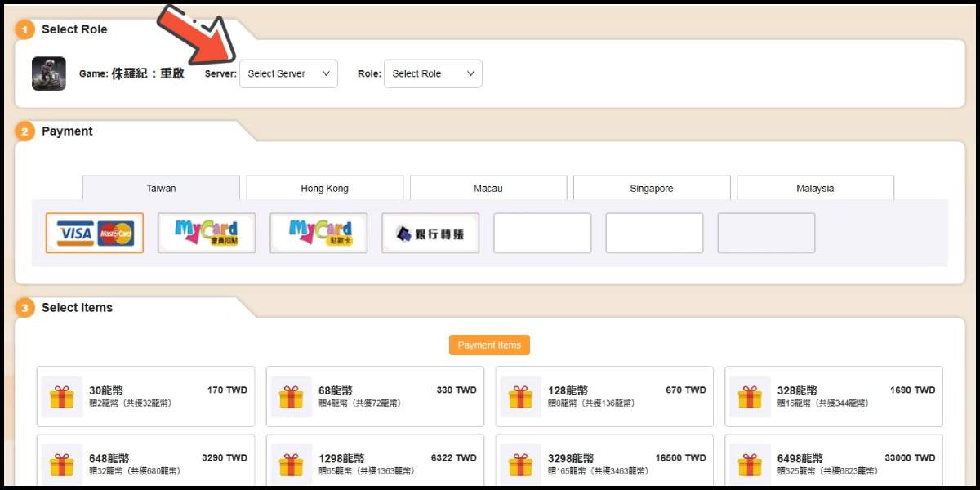Screen dimensions: 980x490
Task: Click gift icon for 648龍幣 package
Action: [62, 465]
